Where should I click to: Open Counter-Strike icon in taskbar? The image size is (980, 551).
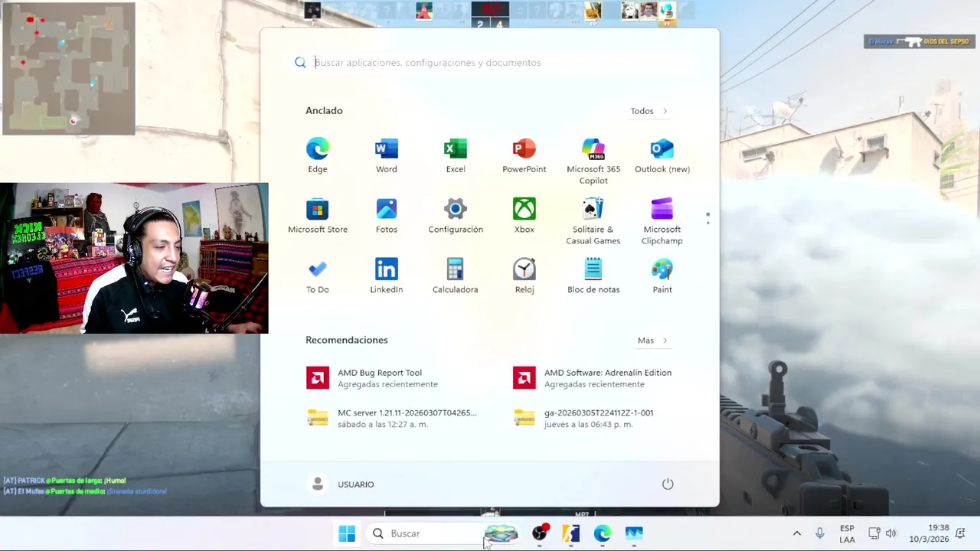point(571,533)
